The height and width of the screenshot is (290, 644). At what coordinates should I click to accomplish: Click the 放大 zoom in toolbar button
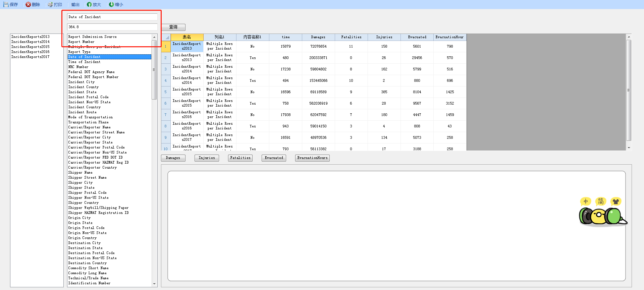tap(94, 4)
